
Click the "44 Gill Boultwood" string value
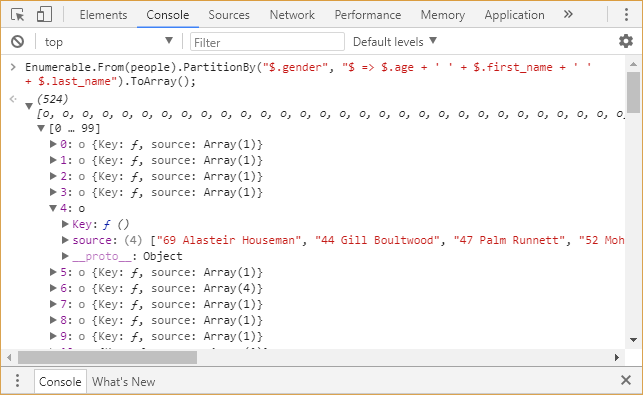pyautogui.click(x=377, y=240)
